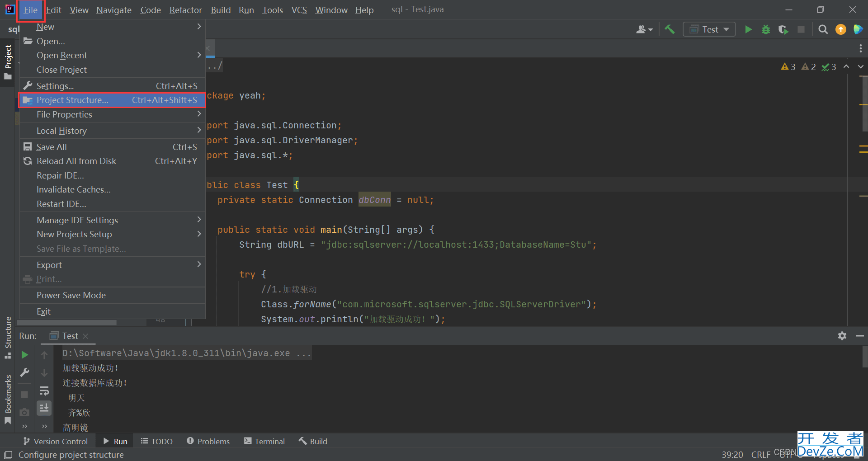Open the Structure side tab
The width and height of the screenshot is (868, 461).
pyautogui.click(x=8, y=338)
